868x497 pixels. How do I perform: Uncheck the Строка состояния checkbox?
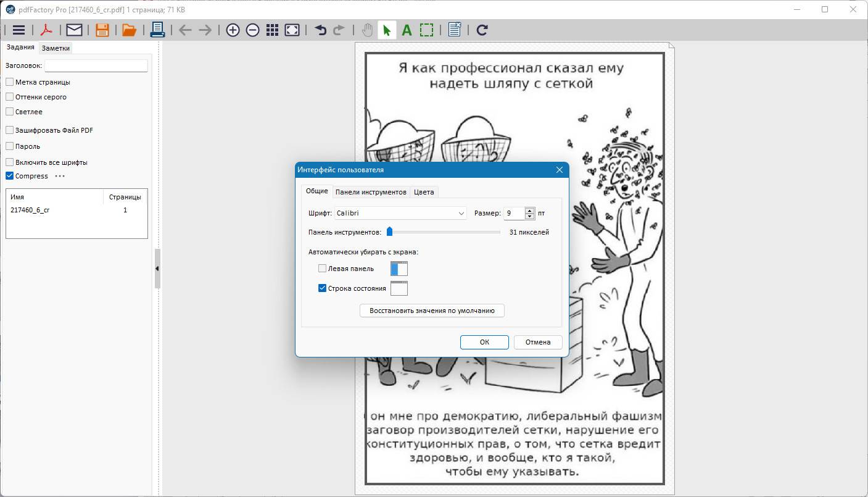pos(322,288)
